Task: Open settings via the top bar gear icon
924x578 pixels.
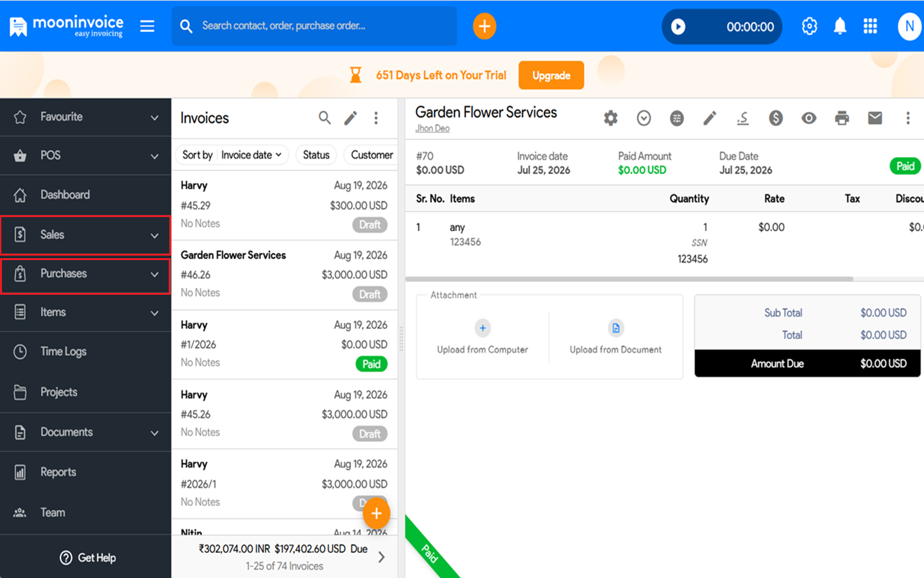Action: coord(809,26)
